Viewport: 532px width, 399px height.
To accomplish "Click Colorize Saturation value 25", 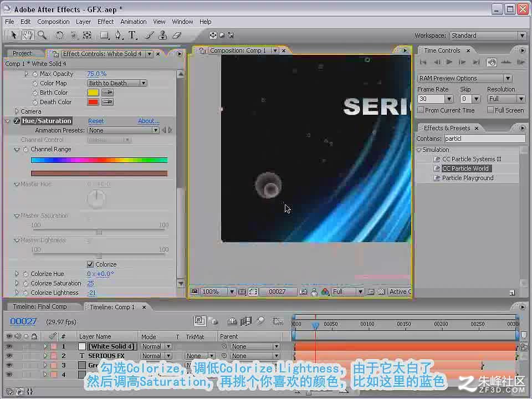I will pyautogui.click(x=90, y=283).
